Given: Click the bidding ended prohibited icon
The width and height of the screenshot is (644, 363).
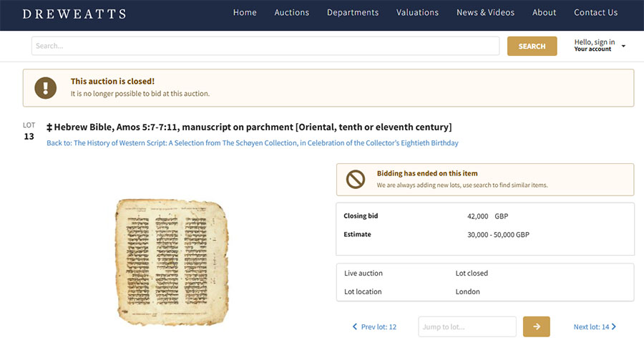Looking at the screenshot, I should [x=356, y=179].
